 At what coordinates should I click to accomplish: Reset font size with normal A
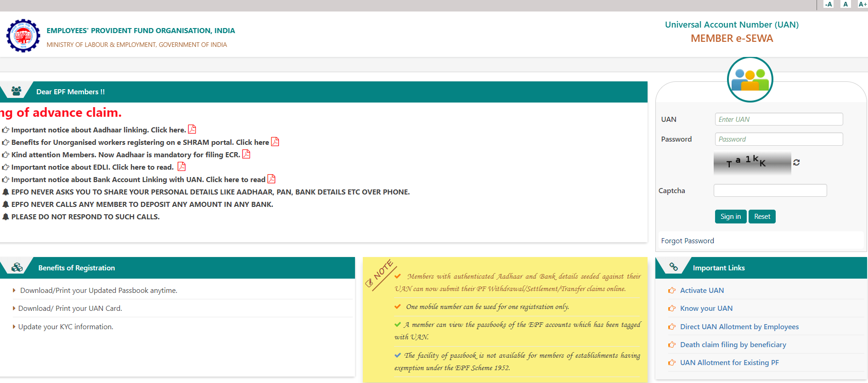pos(845,4)
